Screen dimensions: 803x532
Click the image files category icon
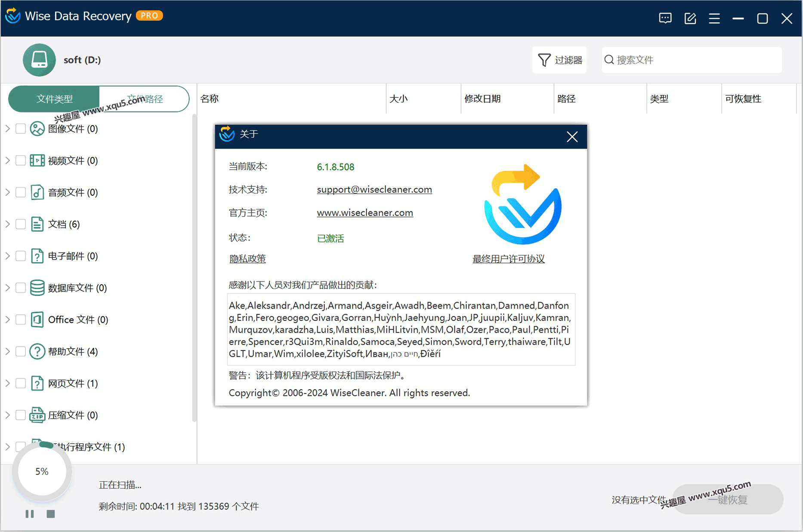coord(37,129)
